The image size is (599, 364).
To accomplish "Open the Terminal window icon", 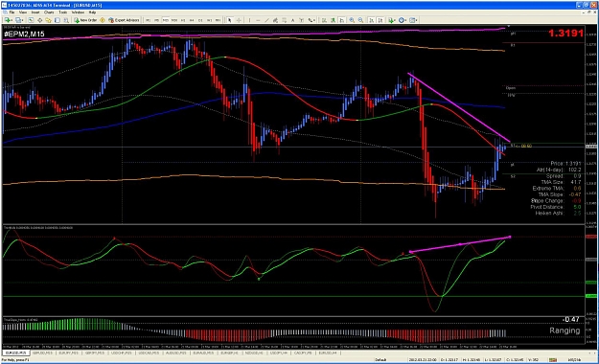I will pos(58,20).
